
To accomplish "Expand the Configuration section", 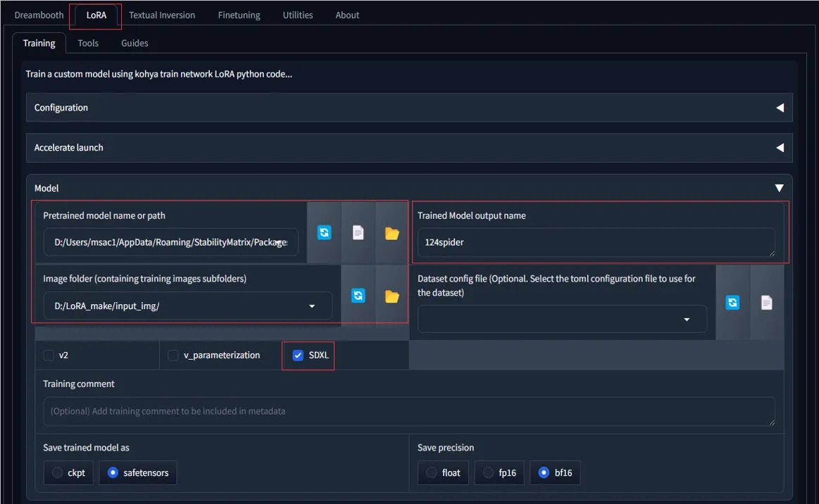I will pos(780,108).
